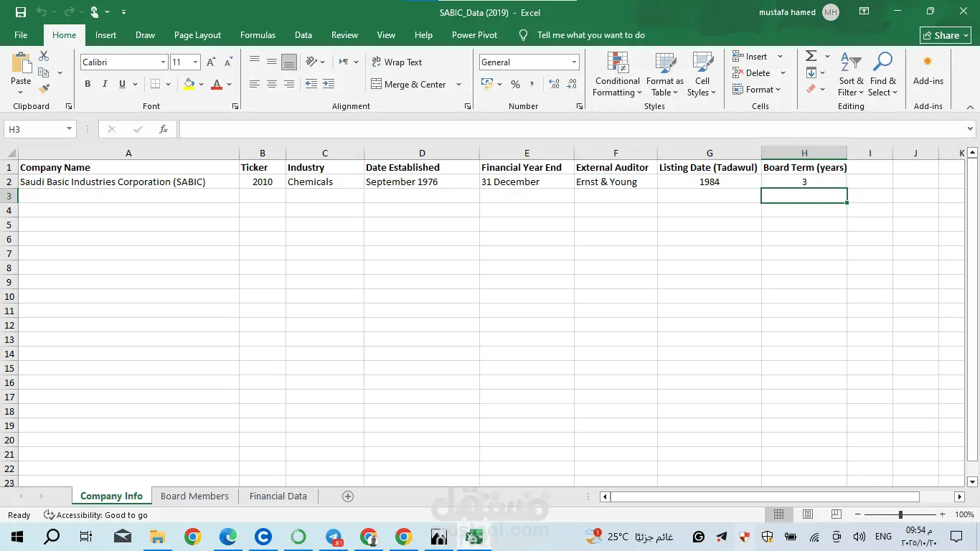Screen dimensions: 980x551
Task: Click the AutoSum sigma icon
Action: coord(811,56)
